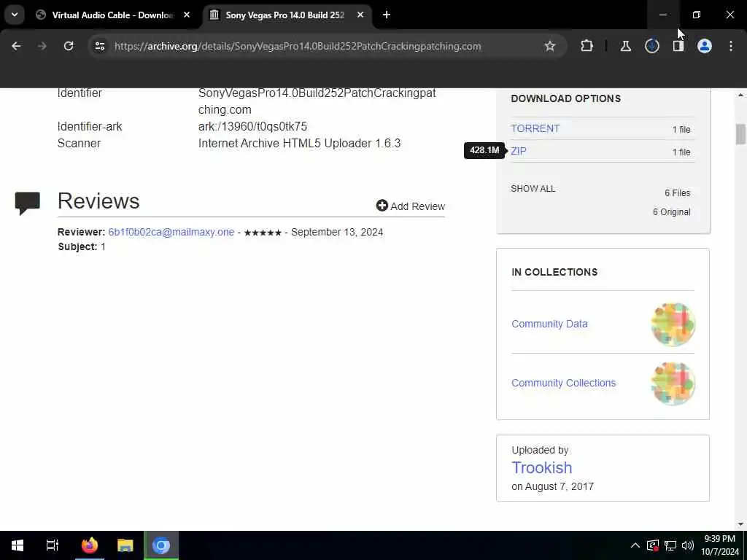Click the September 13, 2024 review date
Viewport: 747px width, 560px height.
point(337,232)
